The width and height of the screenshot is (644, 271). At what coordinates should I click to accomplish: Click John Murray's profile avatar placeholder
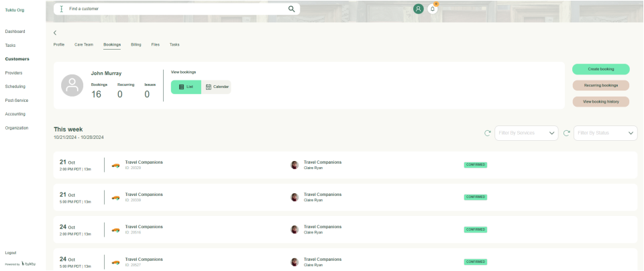tap(72, 85)
